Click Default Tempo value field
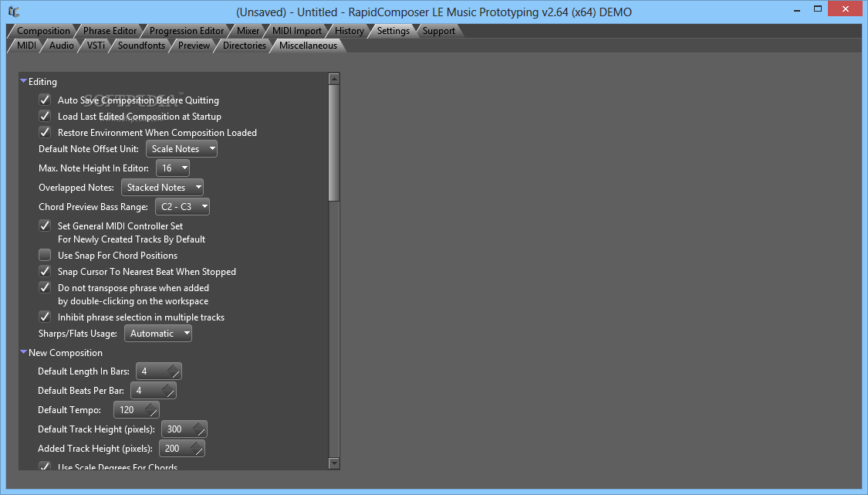 point(136,410)
